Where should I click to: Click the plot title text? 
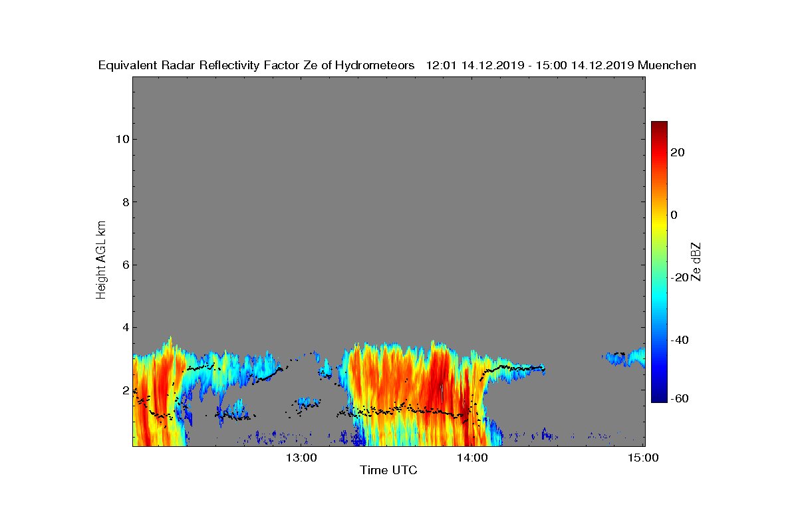(x=397, y=65)
